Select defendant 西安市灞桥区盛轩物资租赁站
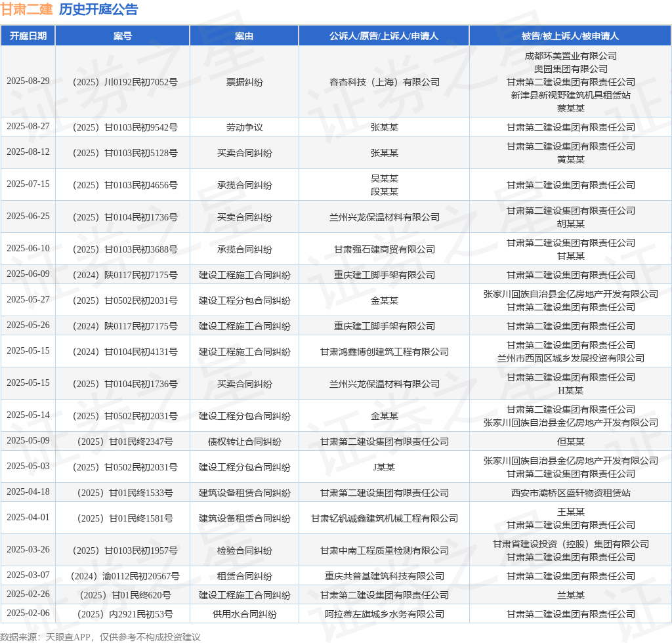The image size is (672, 643). click(x=571, y=493)
